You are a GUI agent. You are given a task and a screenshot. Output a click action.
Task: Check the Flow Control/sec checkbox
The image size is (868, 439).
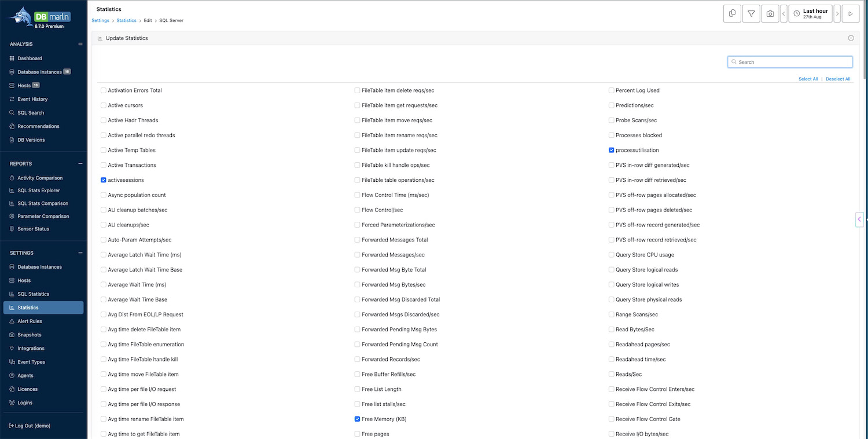click(x=358, y=210)
